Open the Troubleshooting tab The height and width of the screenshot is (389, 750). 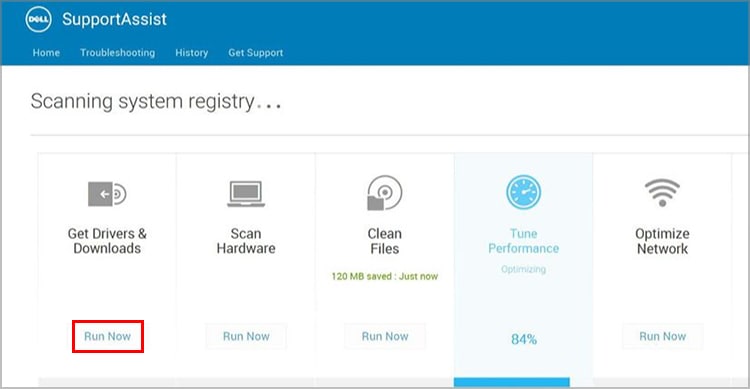118,53
